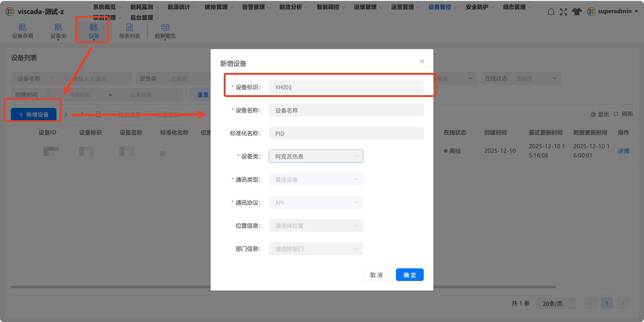The width and height of the screenshot is (644, 322).
Task: Click the 新增设备 add button
Action: [x=34, y=114]
